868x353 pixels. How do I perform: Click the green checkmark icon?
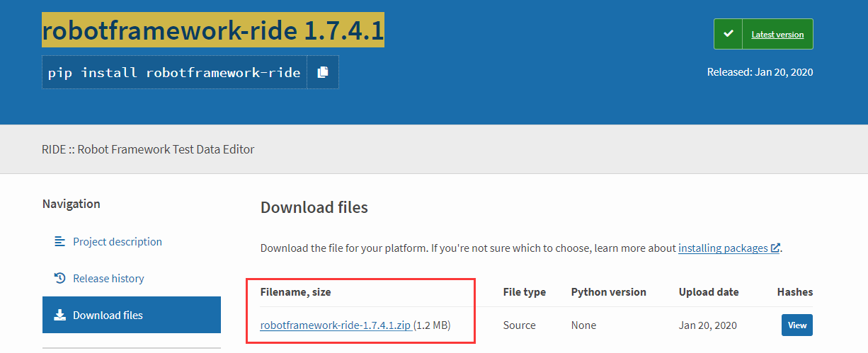coord(728,34)
